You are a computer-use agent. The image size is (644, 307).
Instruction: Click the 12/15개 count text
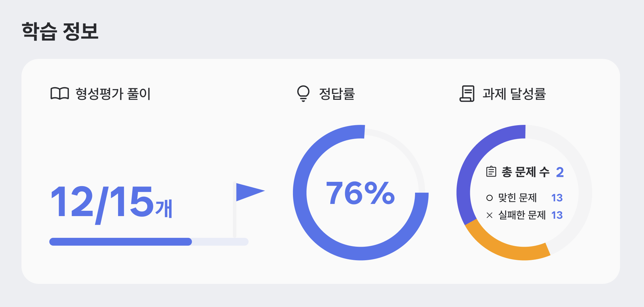[111, 203]
